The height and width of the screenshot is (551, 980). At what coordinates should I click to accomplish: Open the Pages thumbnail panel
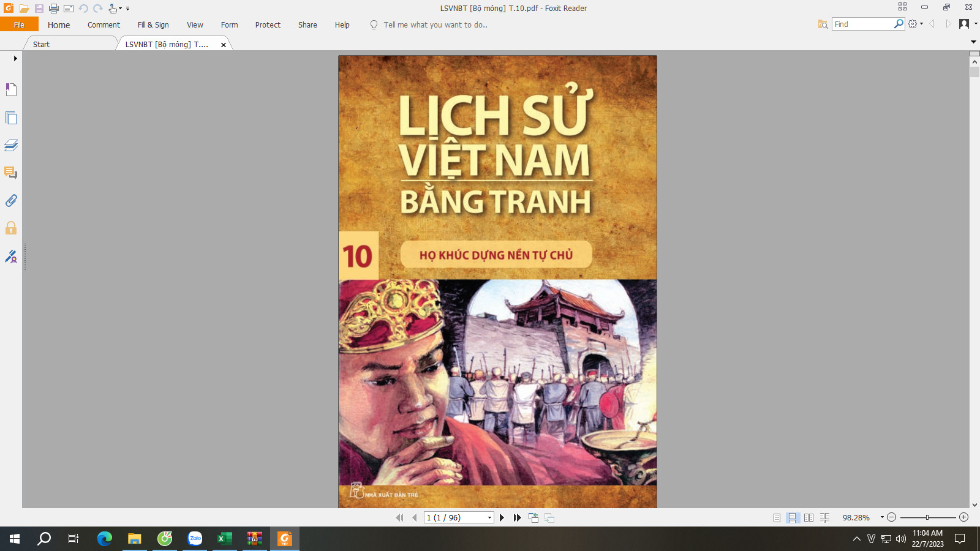click(x=11, y=118)
